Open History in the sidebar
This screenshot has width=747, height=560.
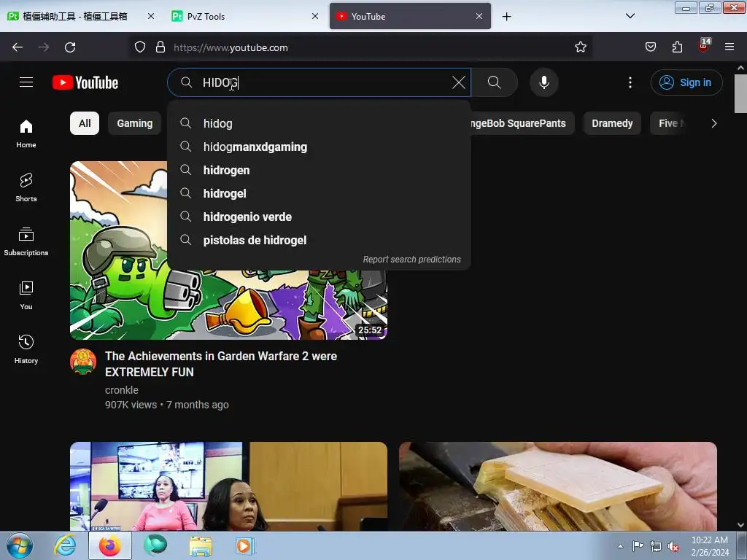point(26,349)
